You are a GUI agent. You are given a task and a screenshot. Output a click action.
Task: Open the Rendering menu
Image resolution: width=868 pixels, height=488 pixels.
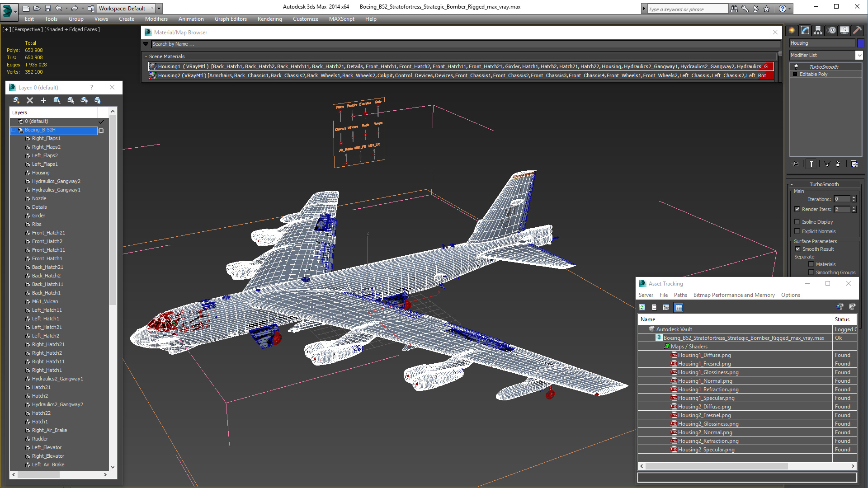point(269,19)
